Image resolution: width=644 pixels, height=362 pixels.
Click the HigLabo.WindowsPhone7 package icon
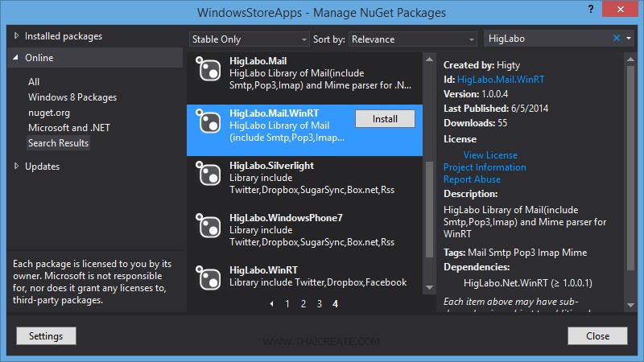[209, 226]
